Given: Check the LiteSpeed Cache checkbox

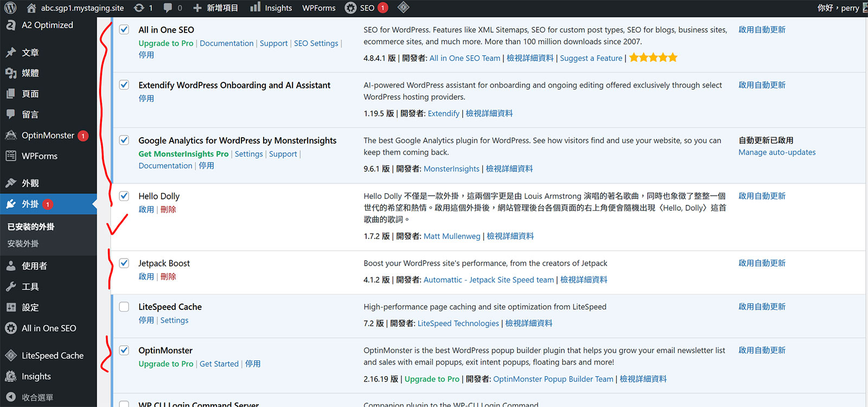Looking at the screenshot, I should pyautogui.click(x=124, y=307).
